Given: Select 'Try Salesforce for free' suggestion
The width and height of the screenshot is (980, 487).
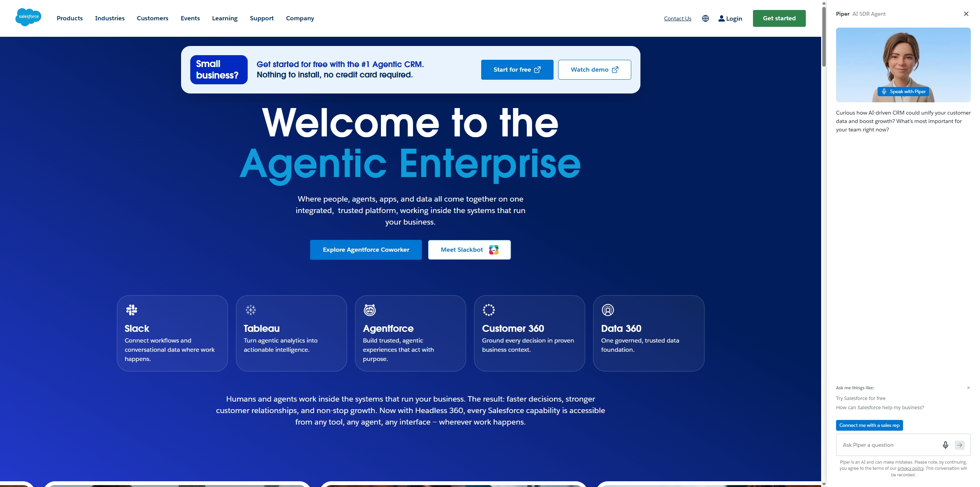Looking at the screenshot, I should [861, 398].
